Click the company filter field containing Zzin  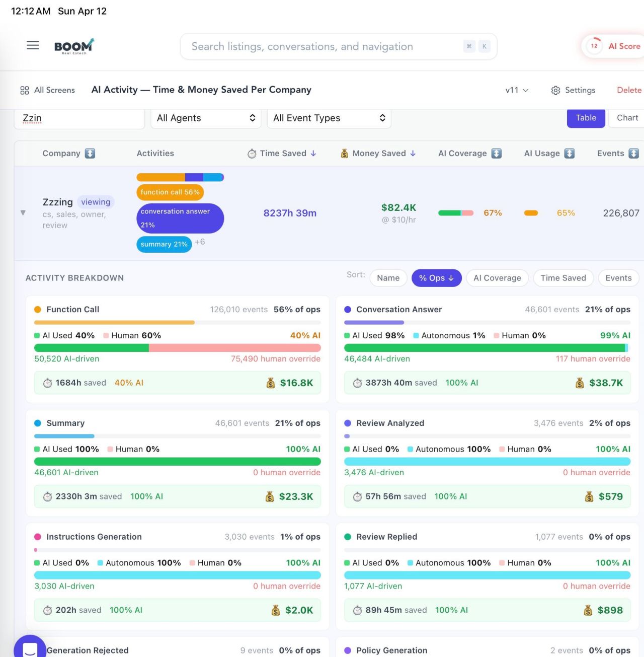79,119
